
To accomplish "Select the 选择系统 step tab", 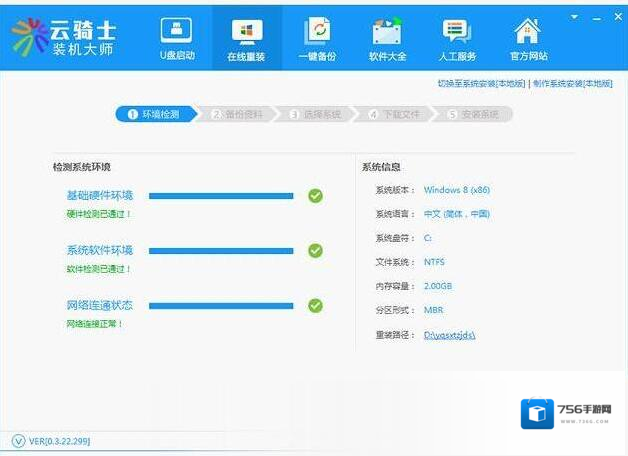I will pos(315,115).
